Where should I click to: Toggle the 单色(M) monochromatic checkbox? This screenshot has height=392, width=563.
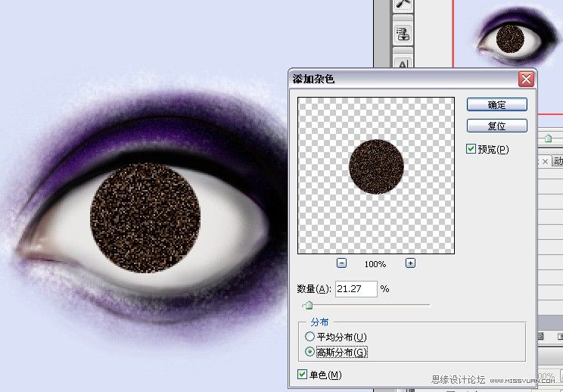tap(303, 375)
